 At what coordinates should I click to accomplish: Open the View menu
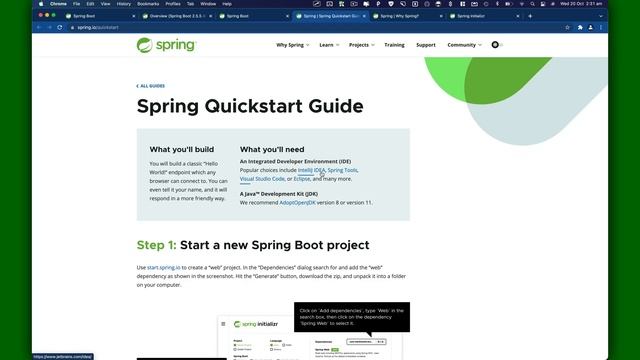(105, 4)
